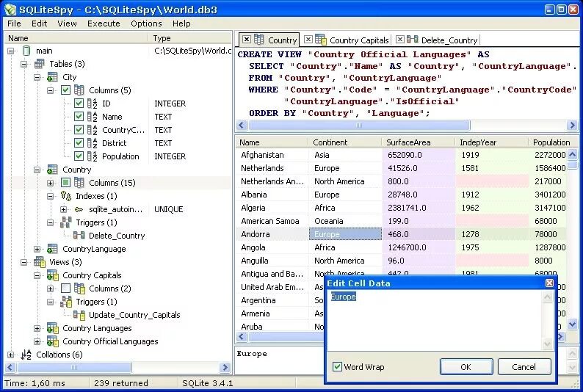Click the Update_Country_Capitals trigger icon

[x=79, y=315]
